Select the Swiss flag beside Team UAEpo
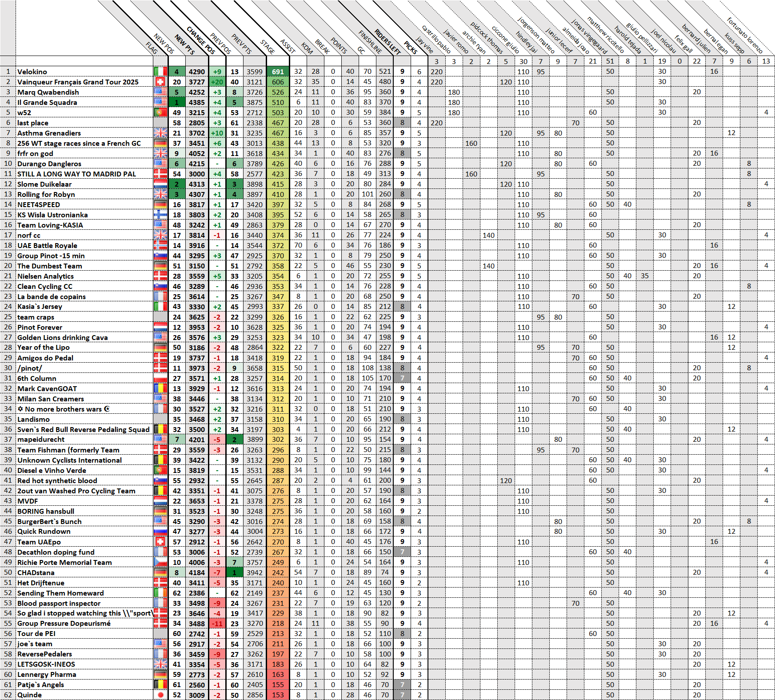Screen dimensions: 775x700 click(160, 542)
